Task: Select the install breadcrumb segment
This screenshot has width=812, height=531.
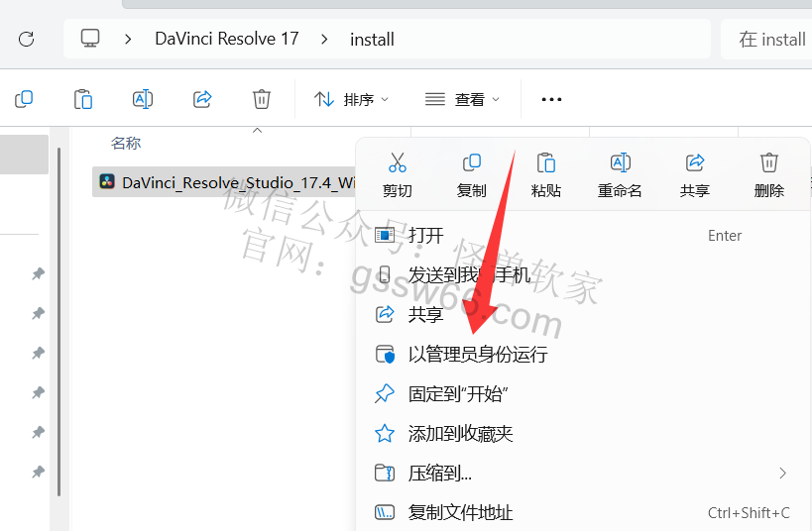Action: tap(372, 40)
